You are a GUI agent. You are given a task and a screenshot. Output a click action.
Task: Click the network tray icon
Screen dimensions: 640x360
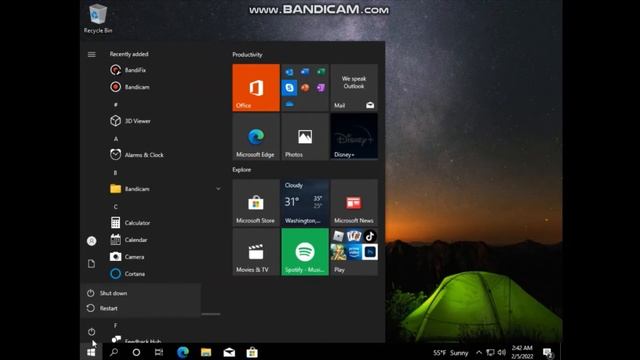click(491, 353)
